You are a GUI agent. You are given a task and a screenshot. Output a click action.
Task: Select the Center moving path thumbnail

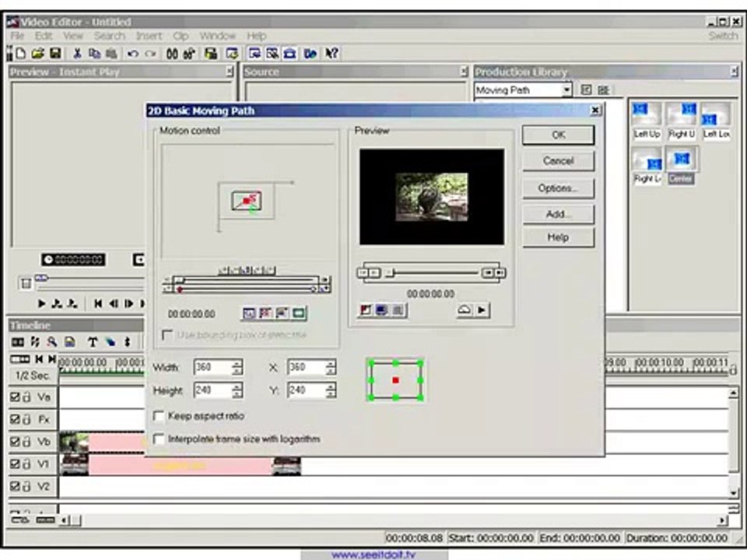click(681, 166)
